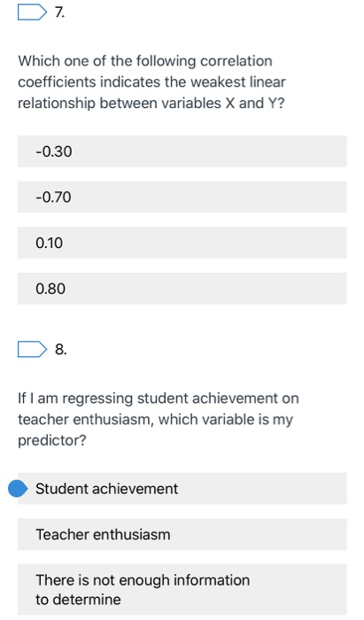Image resolution: width=364 pixels, height=620 pixels.
Task: Choose the Student achievement option
Action: (x=182, y=489)
